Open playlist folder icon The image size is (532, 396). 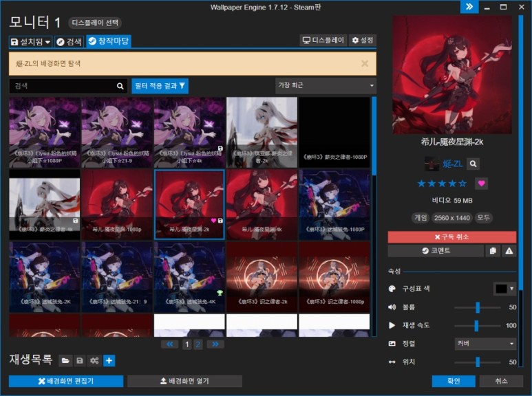click(65, 360)
